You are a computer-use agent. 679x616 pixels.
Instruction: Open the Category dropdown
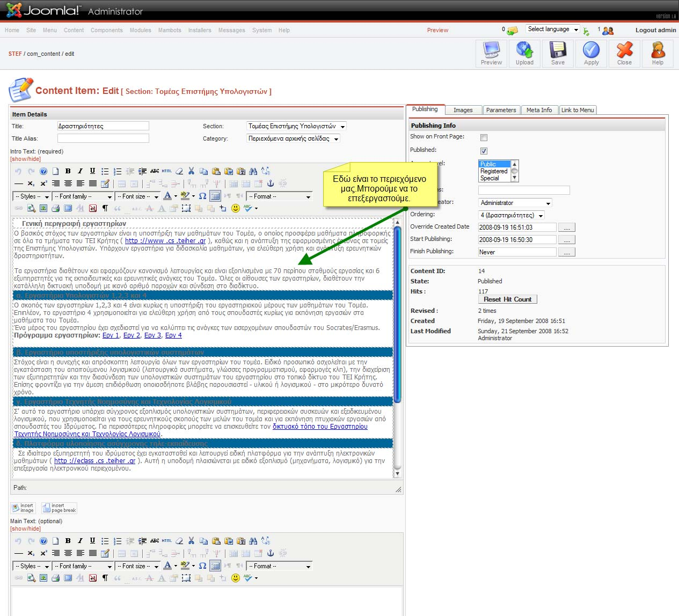click(x=293, y=138)
